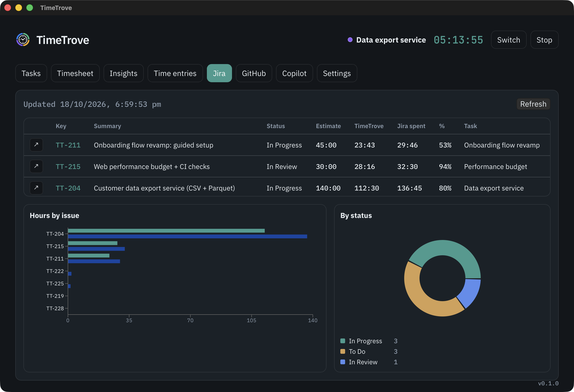Click the 136:45 Jira spent value
Screen dimensions: 574x392
point(409,188)
